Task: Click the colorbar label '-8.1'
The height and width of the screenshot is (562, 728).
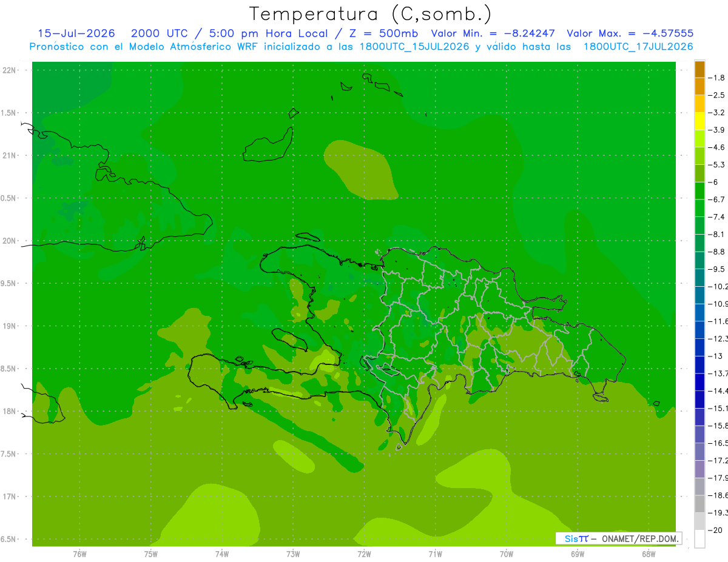Action: [716, 234]
